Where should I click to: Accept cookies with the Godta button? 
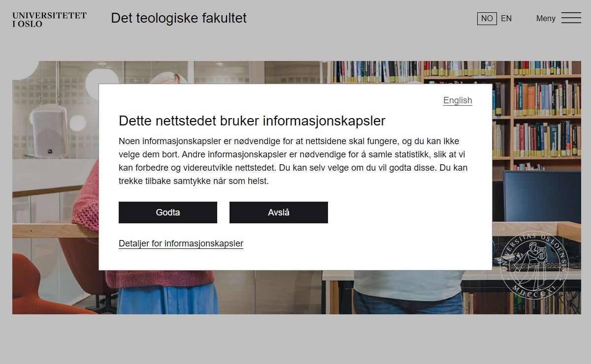coord(168,212)
